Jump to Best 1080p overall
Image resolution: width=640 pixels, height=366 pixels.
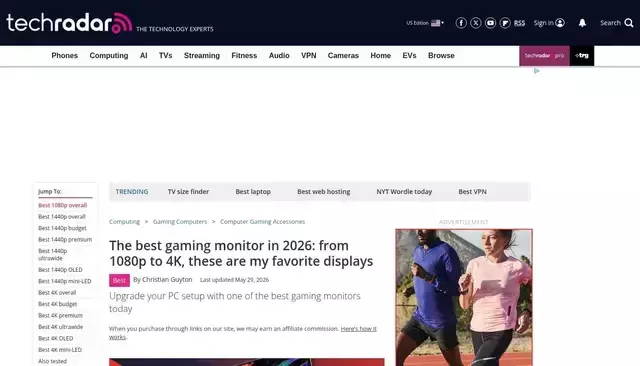coord(62,205)
